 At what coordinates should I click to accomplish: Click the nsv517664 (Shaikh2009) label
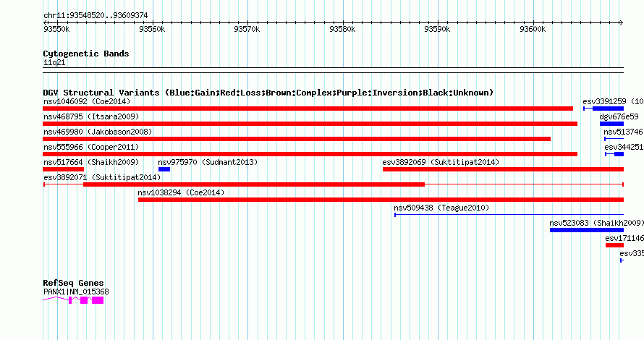coord(91,162)
